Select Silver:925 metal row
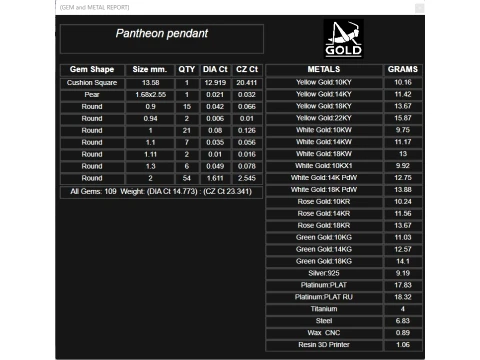The height and width of the screenshot is (360, 480). point(344,274)
